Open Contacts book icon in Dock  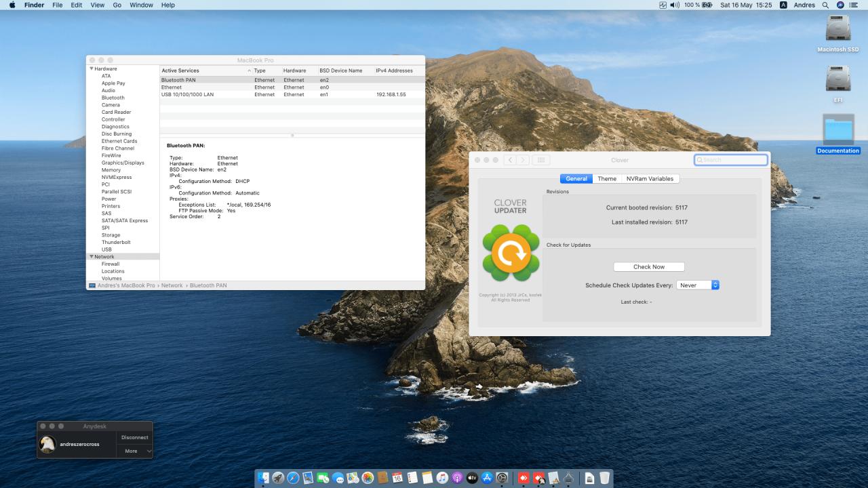(x=382, y=478)
